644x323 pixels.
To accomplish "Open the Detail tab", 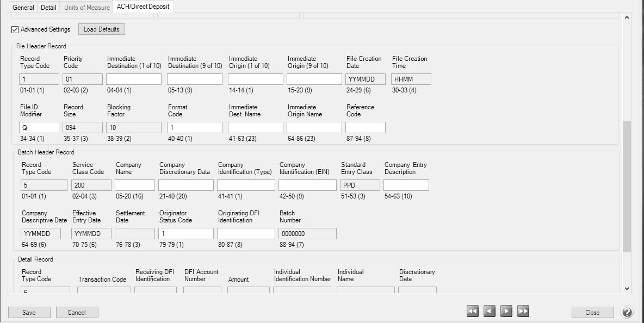I will click(x=48, y=8).
